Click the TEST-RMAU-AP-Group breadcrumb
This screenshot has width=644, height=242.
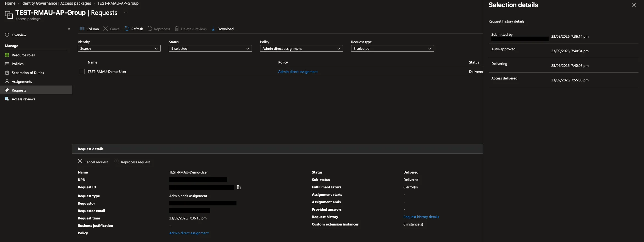(x=118, y=3)
